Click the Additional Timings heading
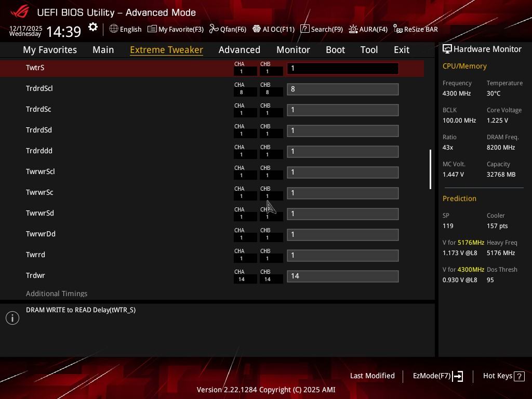Viewport: 532px width, 399px height. [x=57, y=294]
